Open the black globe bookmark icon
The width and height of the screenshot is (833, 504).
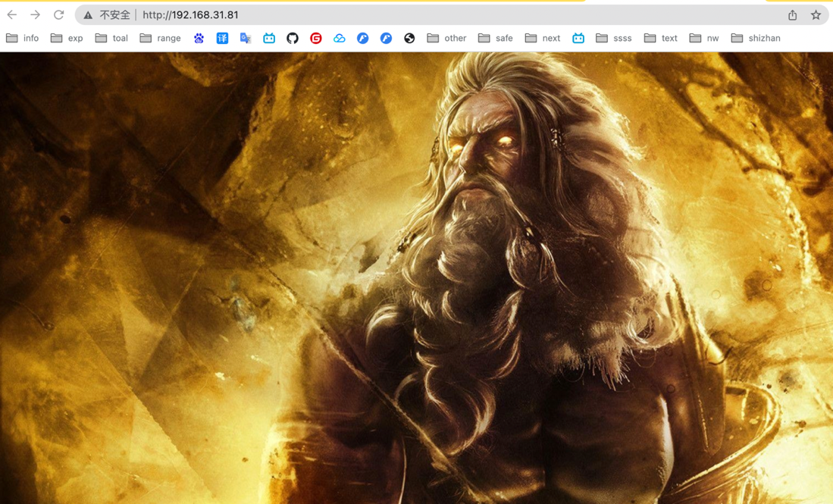tap(409, 38)
